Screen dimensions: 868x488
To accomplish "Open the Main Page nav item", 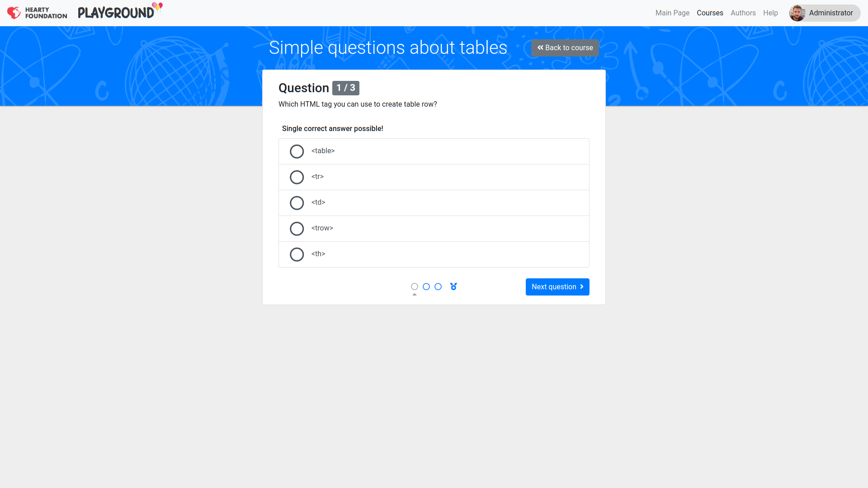I will [672, 13].
